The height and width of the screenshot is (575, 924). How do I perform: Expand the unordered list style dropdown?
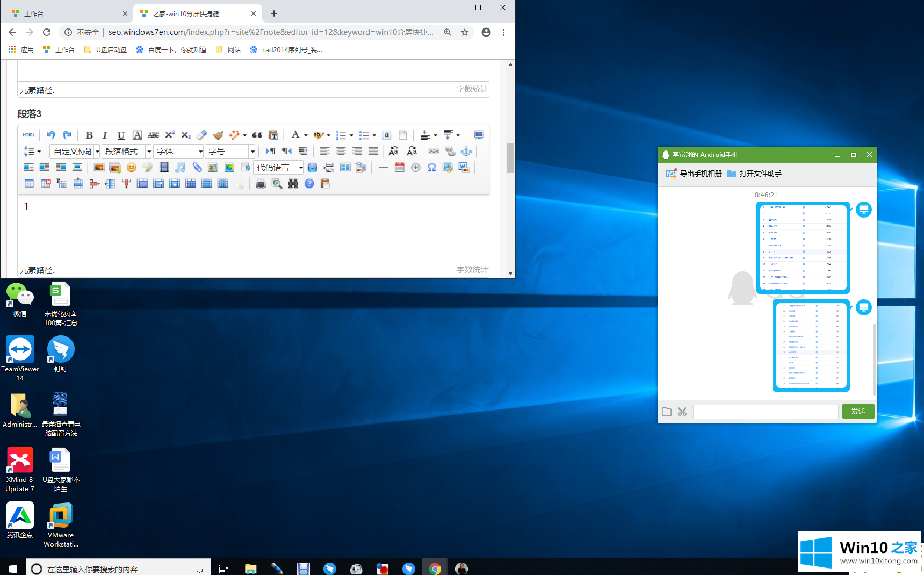(374, 135)
